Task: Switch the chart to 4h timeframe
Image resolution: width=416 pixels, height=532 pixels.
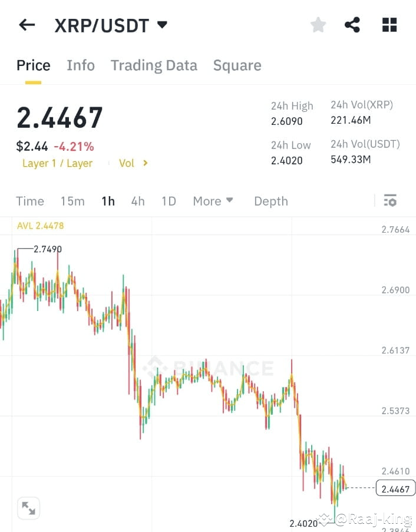Action: 137,201
